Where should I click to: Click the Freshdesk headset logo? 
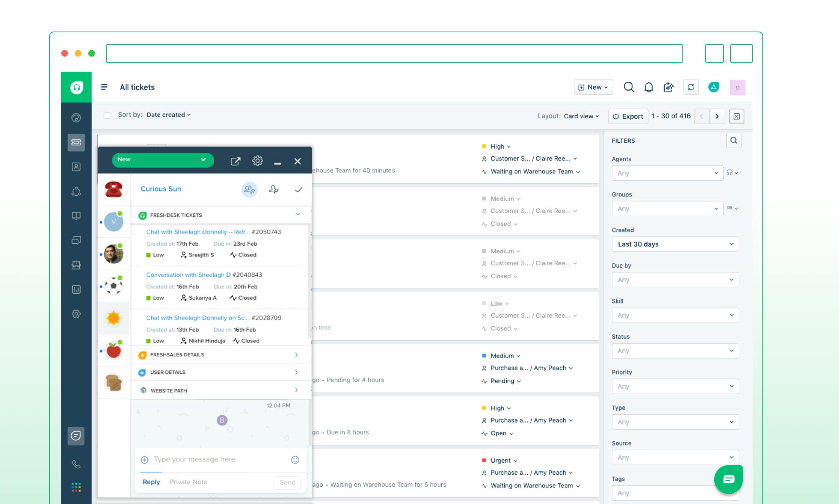point(76,88)
